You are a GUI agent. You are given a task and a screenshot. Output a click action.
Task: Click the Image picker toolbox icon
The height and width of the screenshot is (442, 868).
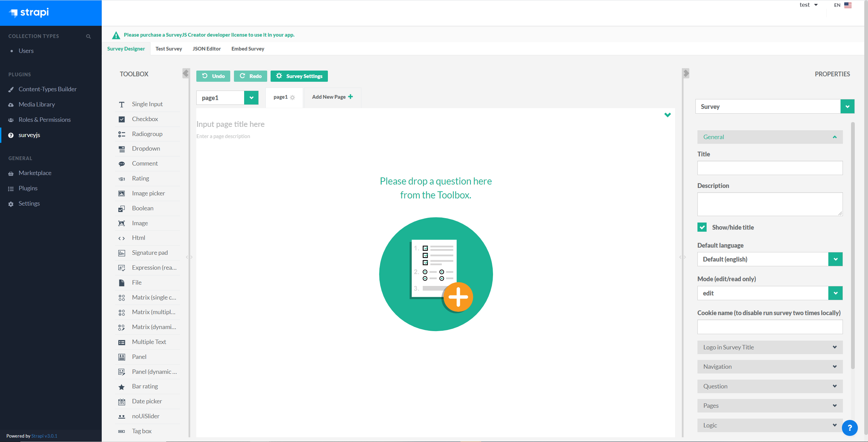[121, 193]
